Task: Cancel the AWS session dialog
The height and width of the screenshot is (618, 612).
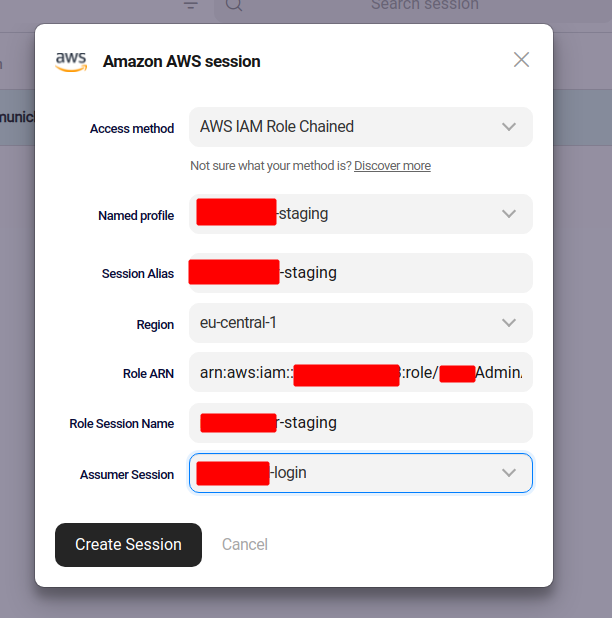Action: coord(245,545)
